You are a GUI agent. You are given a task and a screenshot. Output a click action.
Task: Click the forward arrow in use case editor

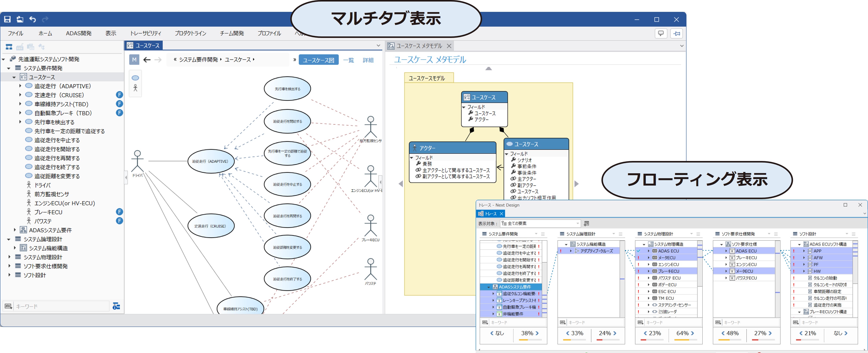[x=158, y=60]
